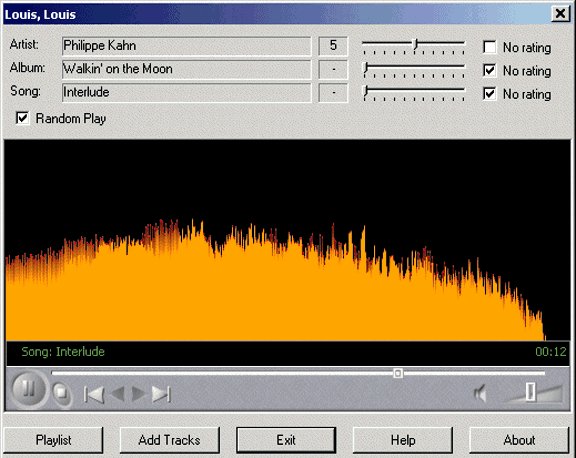Stop the song with the stop button
Screen dimensions: 576x458
(61, 394)
